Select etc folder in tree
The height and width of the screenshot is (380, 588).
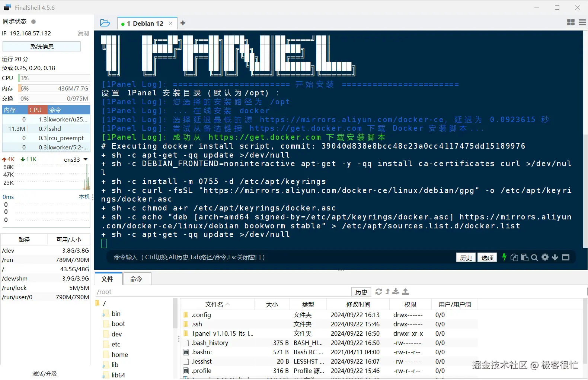click(112, 344)
